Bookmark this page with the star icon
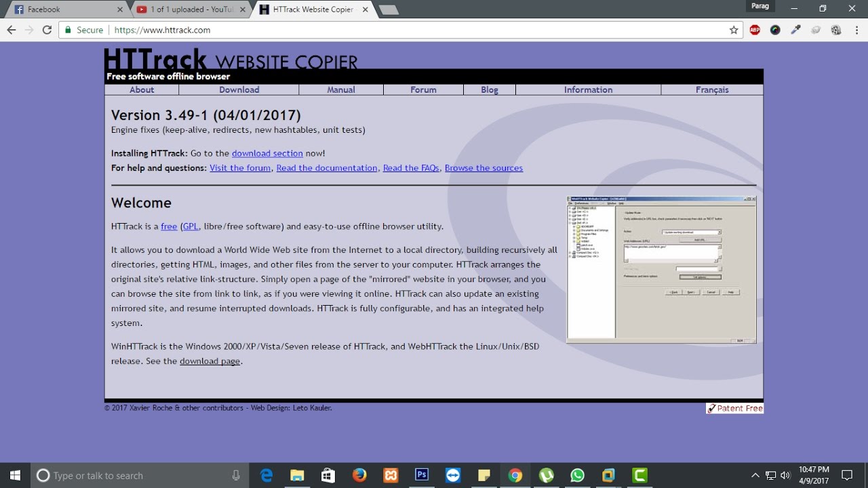The image size is (868, 488). pyautogui.click(x=734, y=30)
